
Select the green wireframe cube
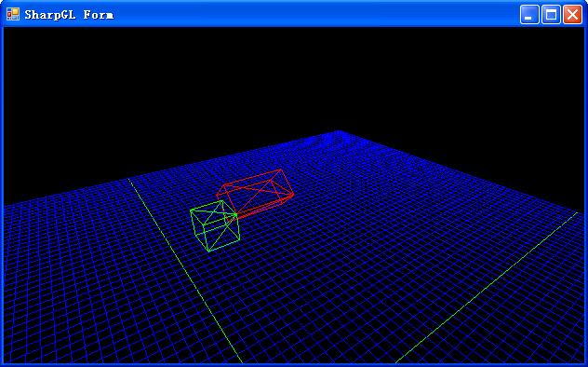215,226
